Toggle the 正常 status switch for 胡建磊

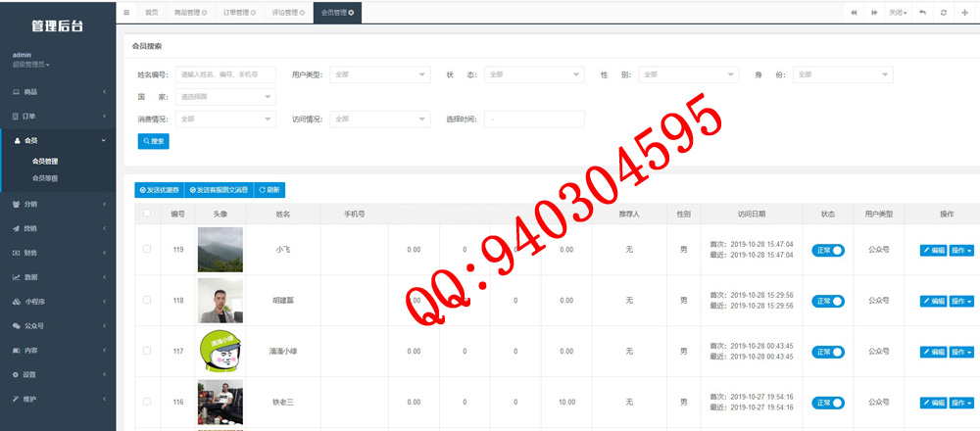[828, 301]
